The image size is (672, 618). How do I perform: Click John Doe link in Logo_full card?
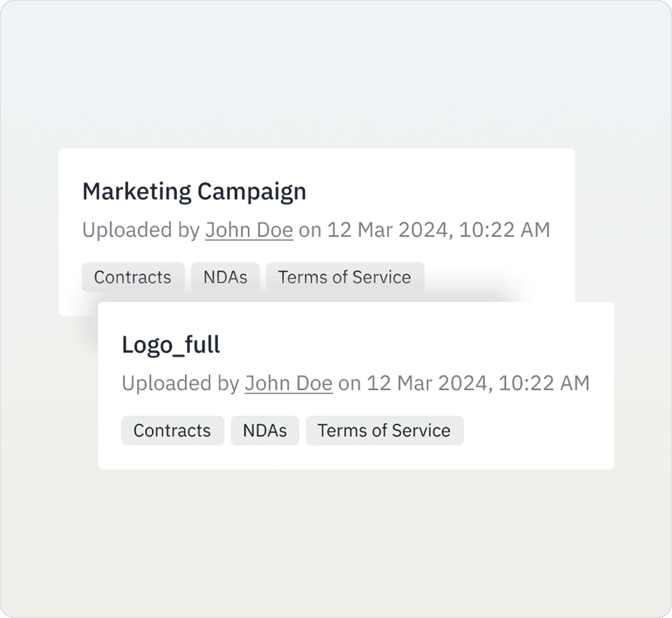[x=289, y=383]
